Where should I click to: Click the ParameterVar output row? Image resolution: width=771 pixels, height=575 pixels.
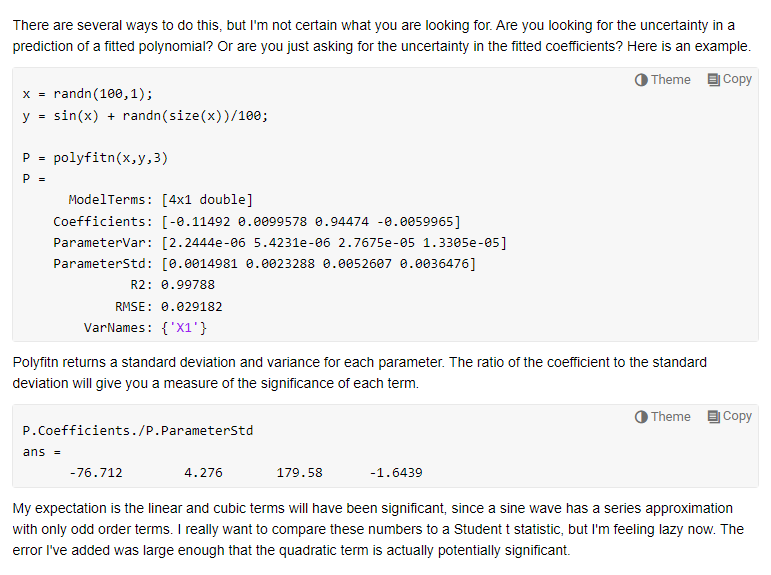tap(279, 242)
